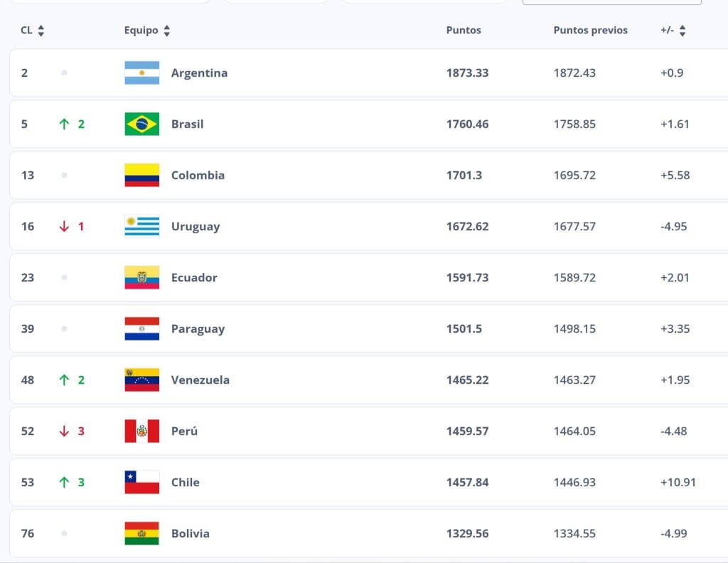Click the Bolivia flag icon

point(141,533)
